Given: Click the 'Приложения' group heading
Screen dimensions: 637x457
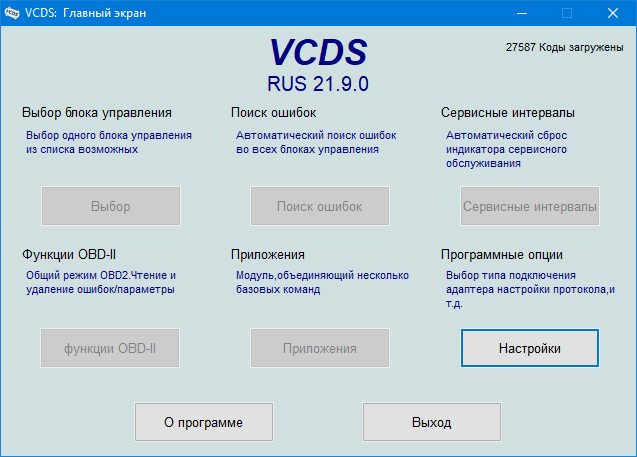Looking at the screenshot, I should pos(268,255).
